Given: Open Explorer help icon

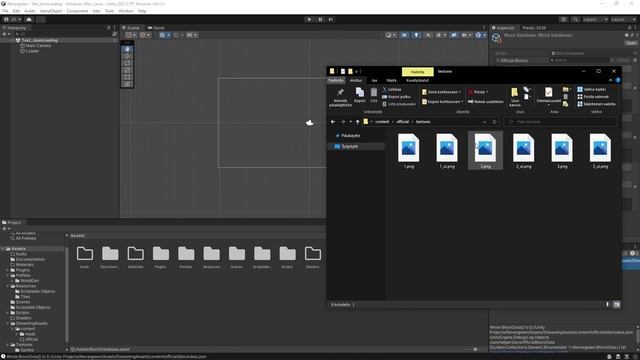Looking at the screenshot, I should (618, 80).
